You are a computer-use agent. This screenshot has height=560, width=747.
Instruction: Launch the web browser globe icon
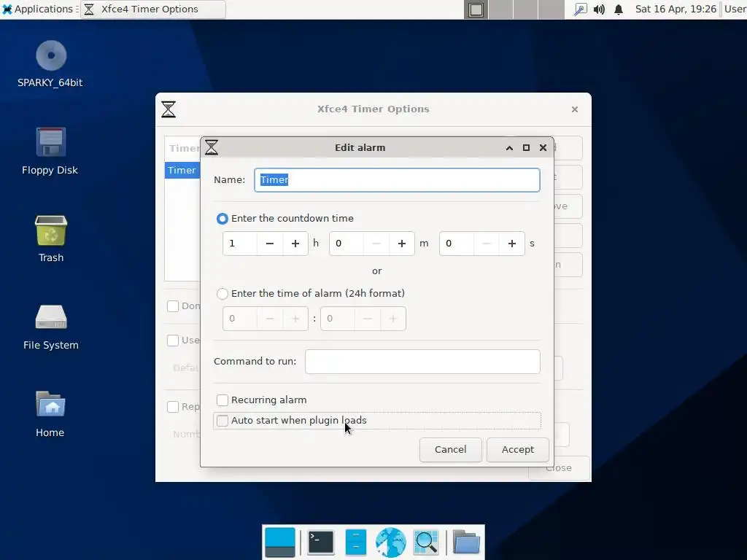[391, 542]
